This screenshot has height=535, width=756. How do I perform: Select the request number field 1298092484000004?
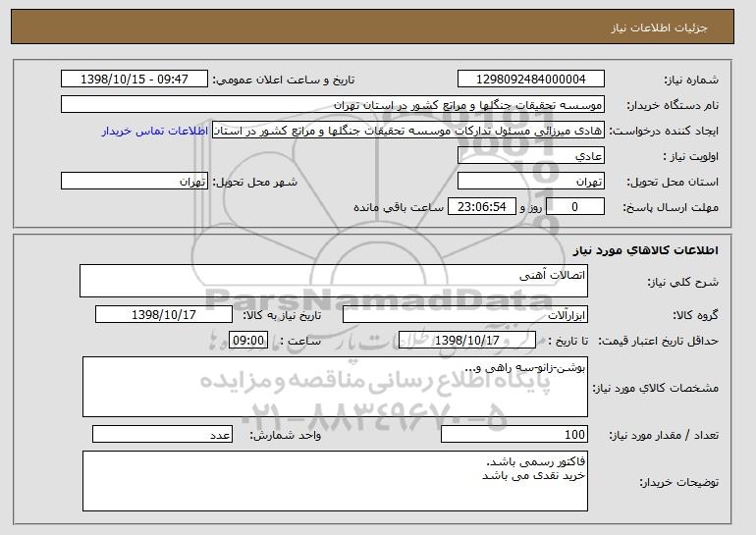pos(531,80)
